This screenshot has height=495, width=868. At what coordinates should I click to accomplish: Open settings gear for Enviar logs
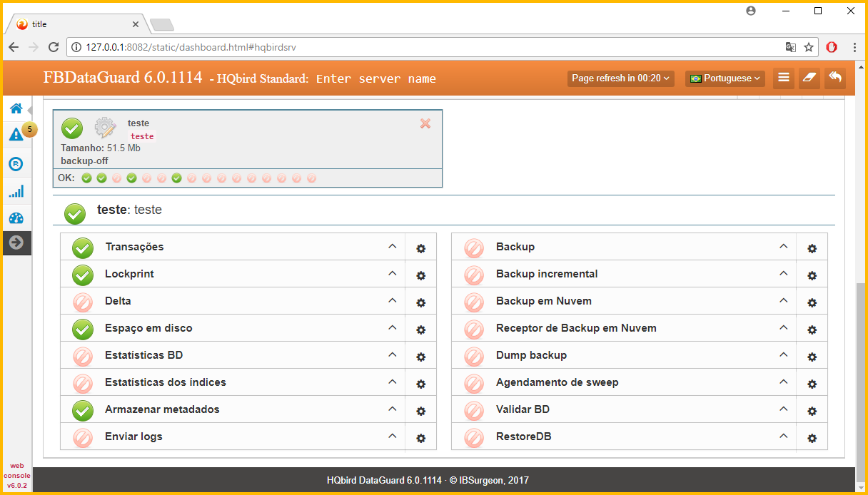421,438
